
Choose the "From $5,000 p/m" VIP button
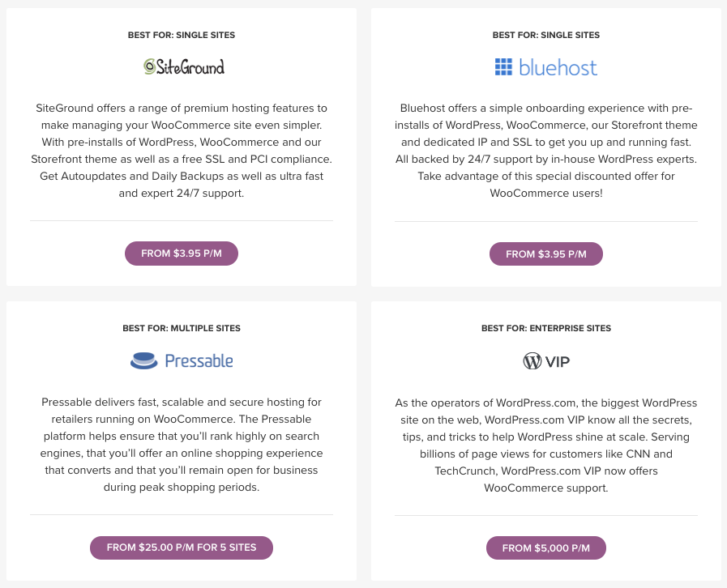(x=546, y=548)
